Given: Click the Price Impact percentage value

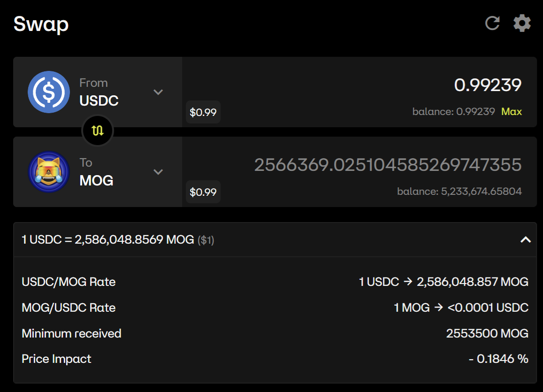Looking at the screenshot, I should (498, 359).
